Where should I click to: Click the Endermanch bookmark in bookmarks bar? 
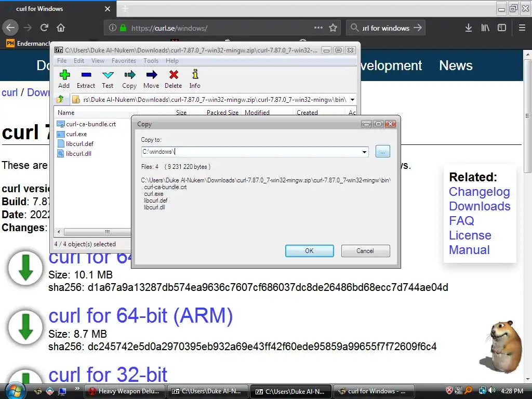click(x=29, y=44)
